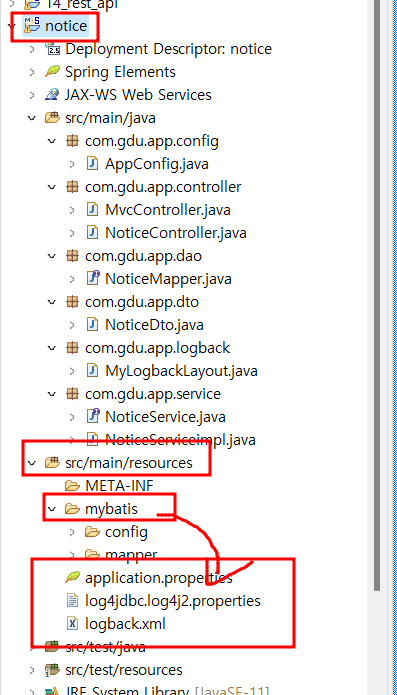Click the log4jdbc.log4j2.properties file icon
The width and height of the screenshot is (397, 695).
(72, 601)
